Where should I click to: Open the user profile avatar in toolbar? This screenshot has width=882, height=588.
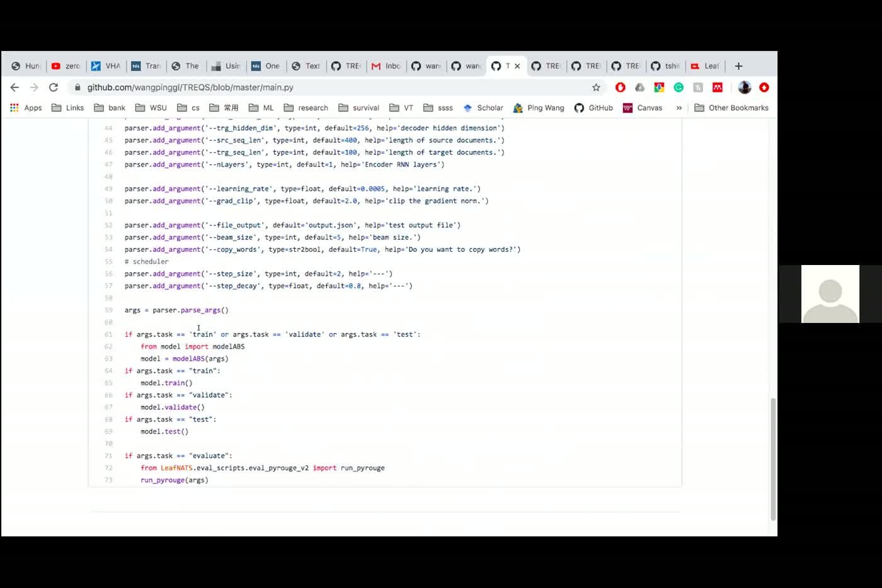click(745, 88)
